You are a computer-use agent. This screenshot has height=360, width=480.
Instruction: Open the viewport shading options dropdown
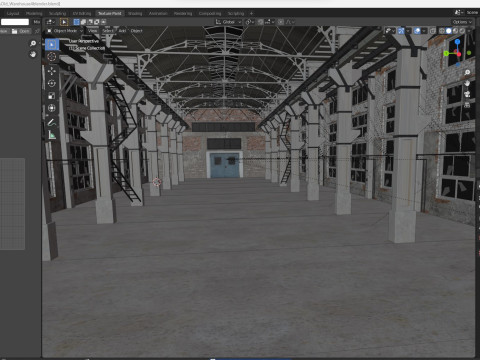(469, 31)
